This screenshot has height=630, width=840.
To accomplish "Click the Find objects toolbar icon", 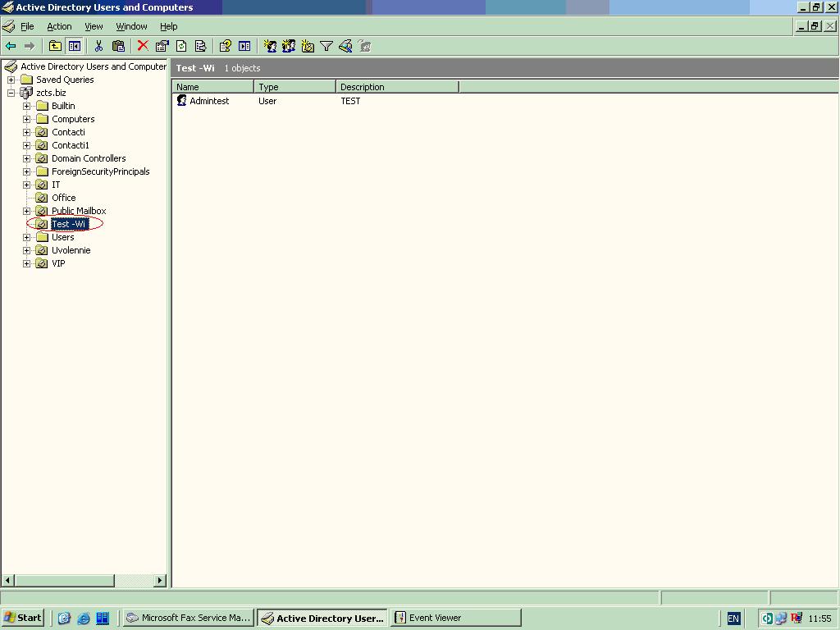I will click(345, 46).
